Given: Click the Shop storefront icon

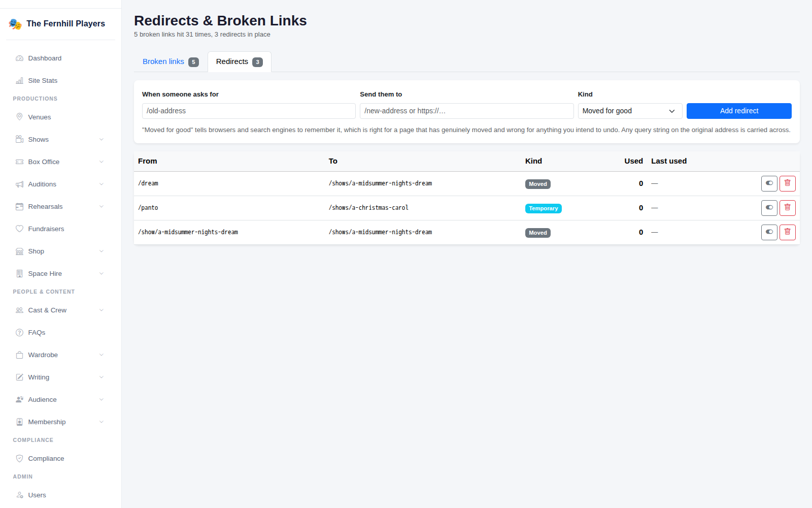Looking at the screenshot, I should [19, 251].
